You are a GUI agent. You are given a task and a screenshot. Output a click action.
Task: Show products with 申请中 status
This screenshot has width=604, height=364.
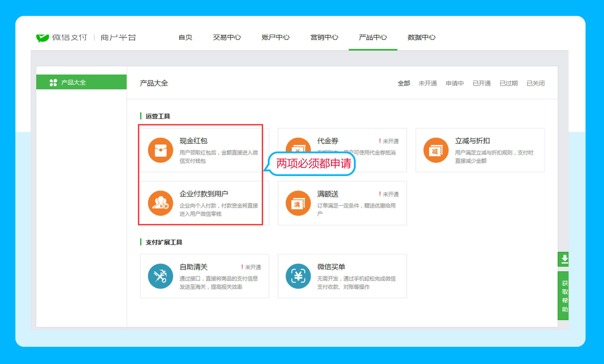click(455, 83)
